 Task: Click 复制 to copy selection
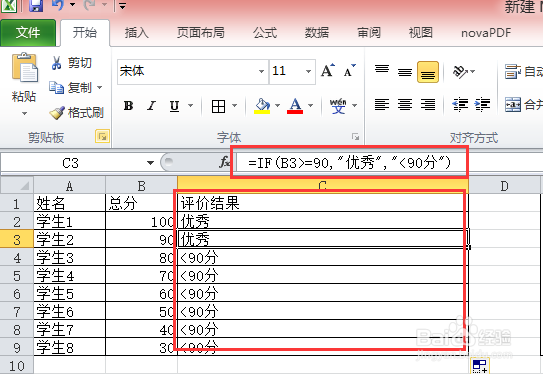click(x=70, y=88)
